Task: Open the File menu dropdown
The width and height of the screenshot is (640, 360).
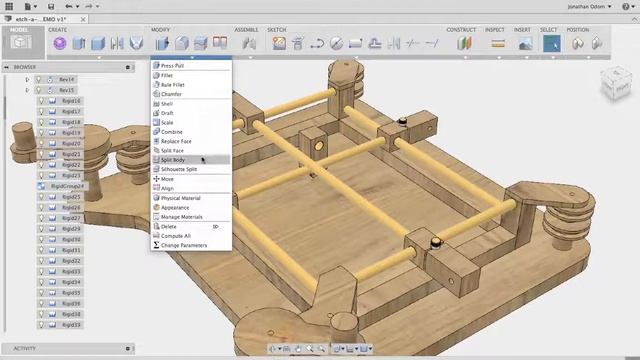Action: (x=30, y=7)
